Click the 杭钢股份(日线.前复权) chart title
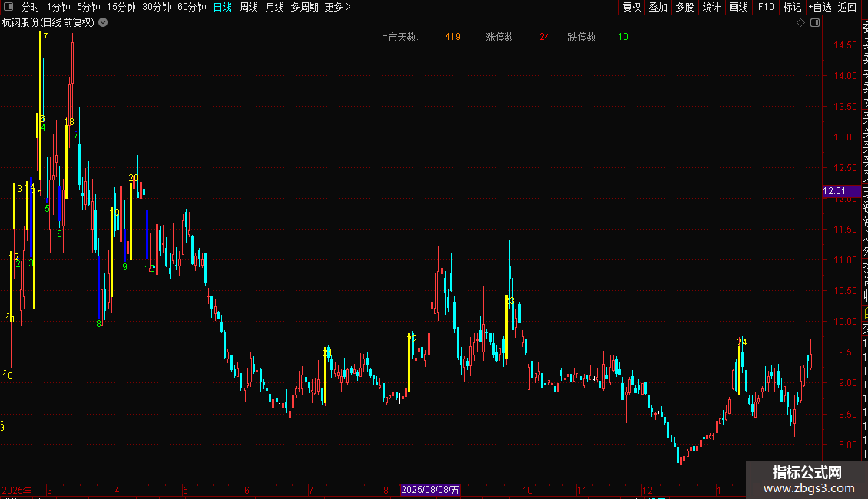Image resolution: width=868 pixels, height=499 pixels. (x=48, y=22)
